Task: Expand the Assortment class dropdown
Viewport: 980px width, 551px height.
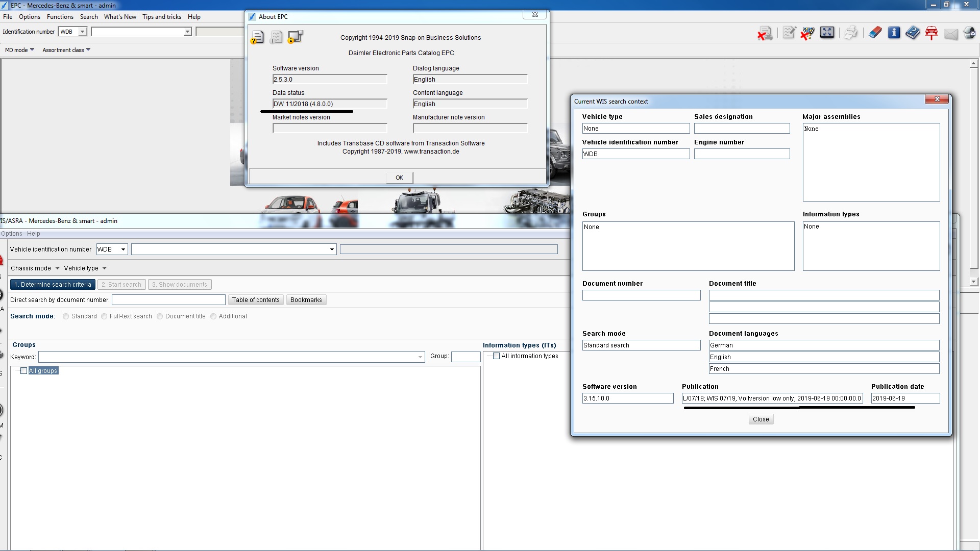Action: pos(88,50)
